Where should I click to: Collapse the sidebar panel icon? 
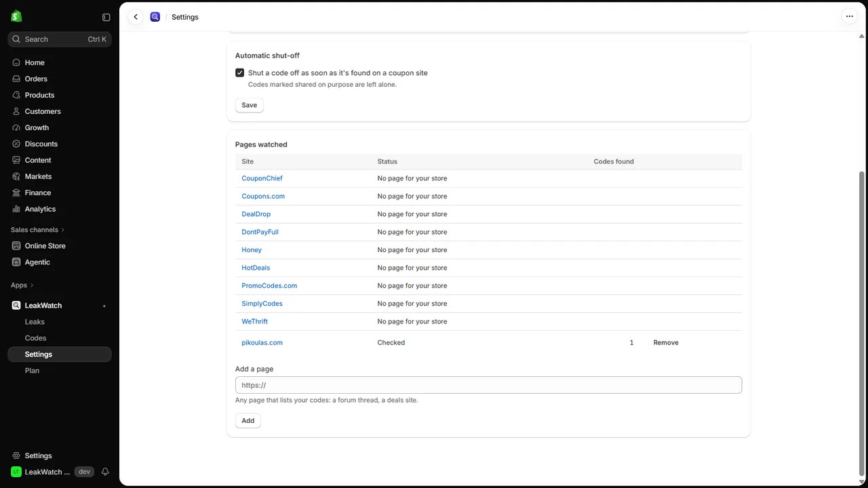[x=106, y=18]
